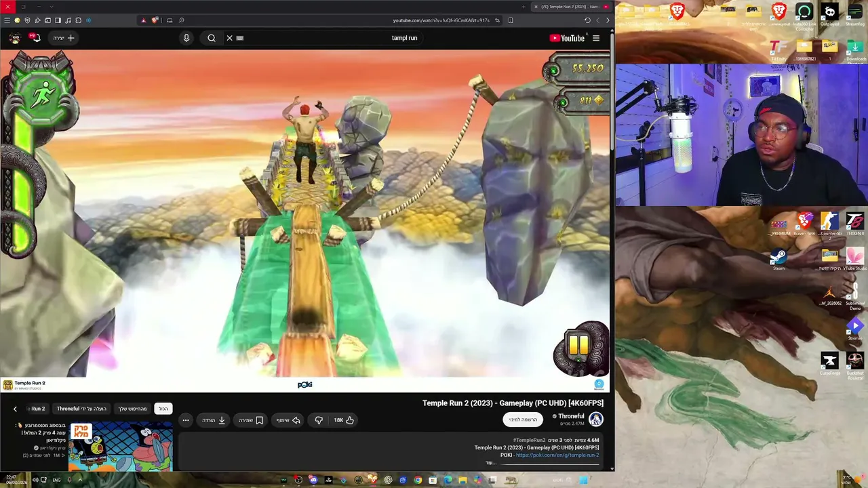Viewport: 868px width, 488px height.
Task: Expand the hidden tray icons chevron
Action: (x=79, y=481)
